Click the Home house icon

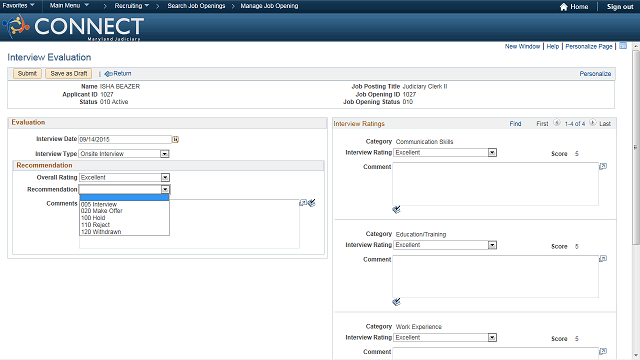[564, 7]
